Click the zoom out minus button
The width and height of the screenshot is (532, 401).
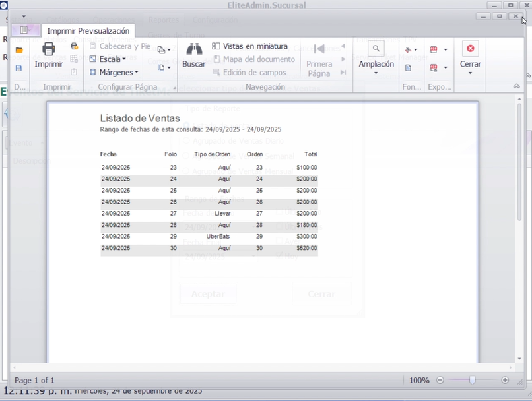click(x=440, y=381)
